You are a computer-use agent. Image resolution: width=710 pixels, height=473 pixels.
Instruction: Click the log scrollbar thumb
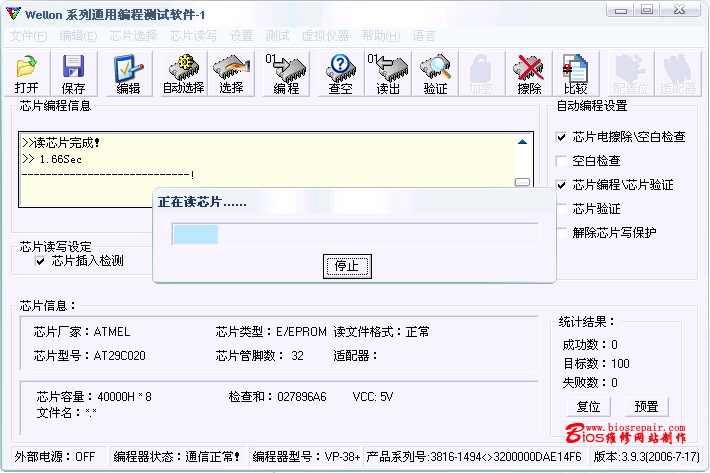523,182
